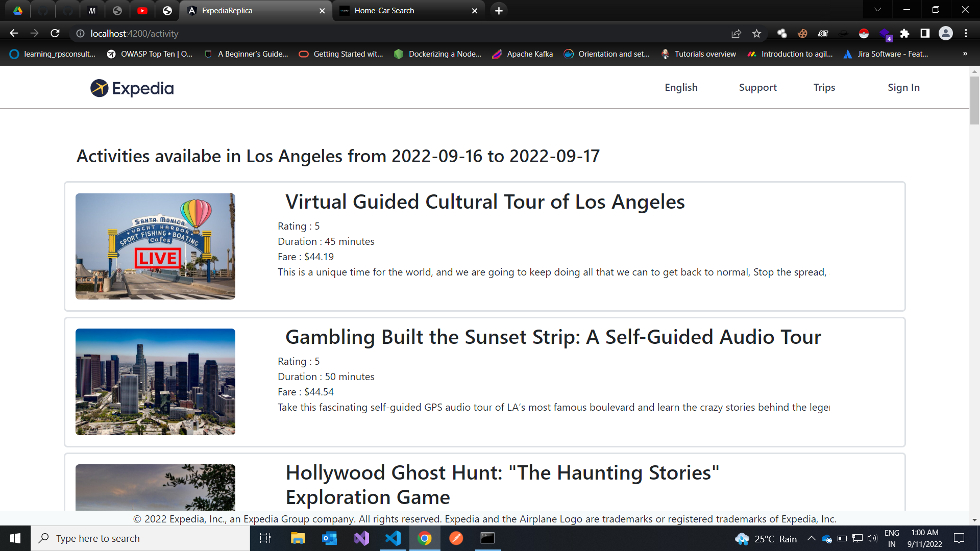980x551 pixels.
Task: Click the share page icon in address bar
Action: point(736,34)
